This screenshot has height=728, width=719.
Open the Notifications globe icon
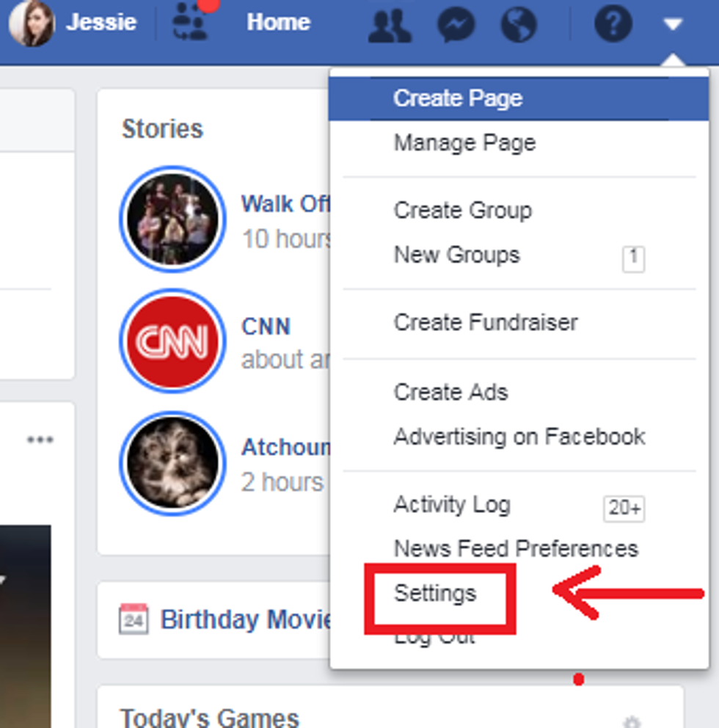tap(519, 24)
